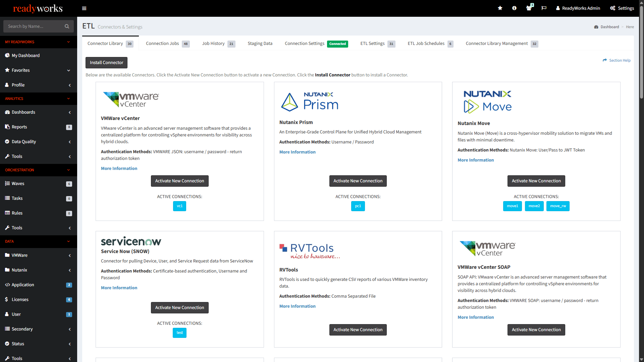This screenshot has height=362, width=644.
Task: Click the Rules icon in sidebar
Action: 7,213
